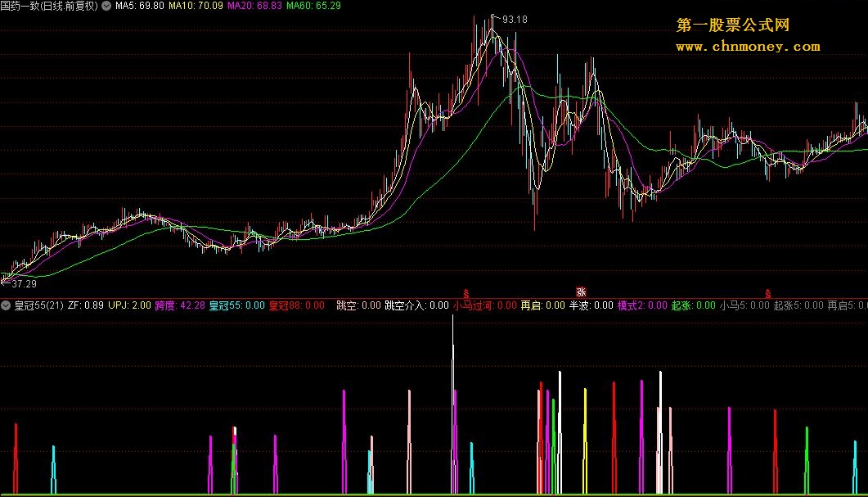Expand the main chart title dropdown arrow

point(106,6)
